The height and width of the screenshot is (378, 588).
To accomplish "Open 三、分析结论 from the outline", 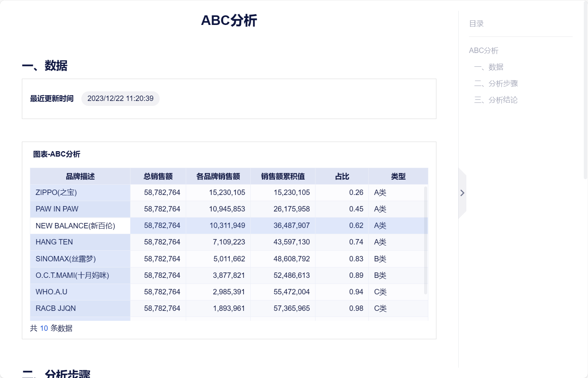I will [x=496, y=100].
